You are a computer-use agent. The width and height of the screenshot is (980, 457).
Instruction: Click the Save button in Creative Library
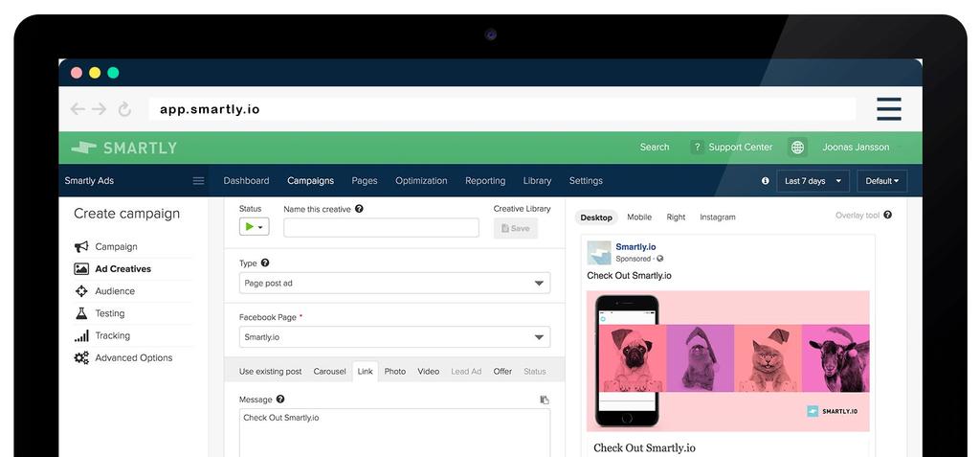coord(516,228)
